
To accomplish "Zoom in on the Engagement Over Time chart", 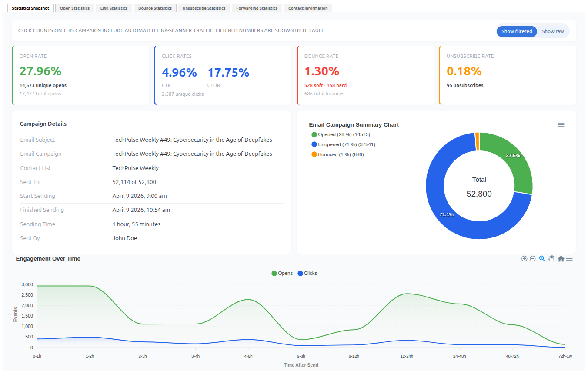I will [524, 258].
